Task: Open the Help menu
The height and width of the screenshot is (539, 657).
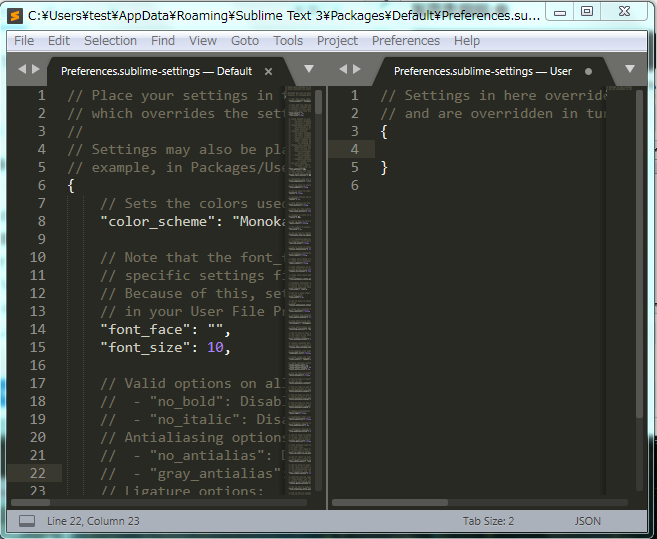Action: pyautogui.click(x=467, y=41)
